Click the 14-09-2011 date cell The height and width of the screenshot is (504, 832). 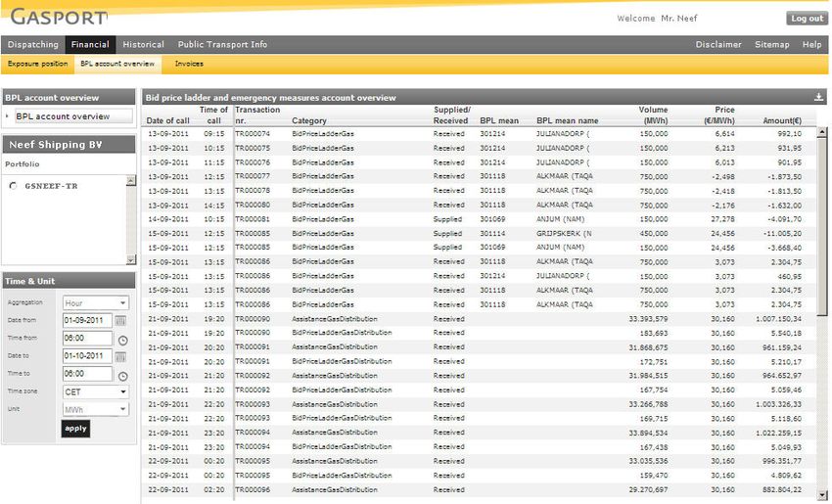click(x=167, y=219)
